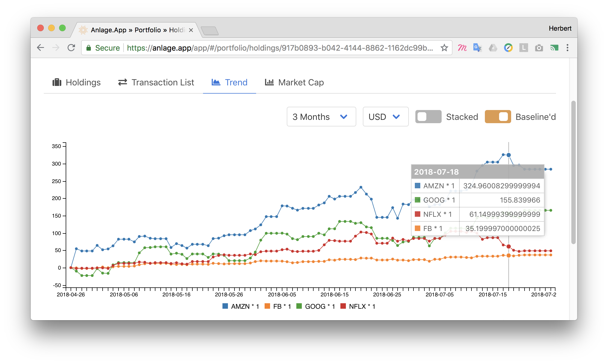Screen dimensions: 608x364
Task: Open the USD currency dropdown
Action: 385,117
